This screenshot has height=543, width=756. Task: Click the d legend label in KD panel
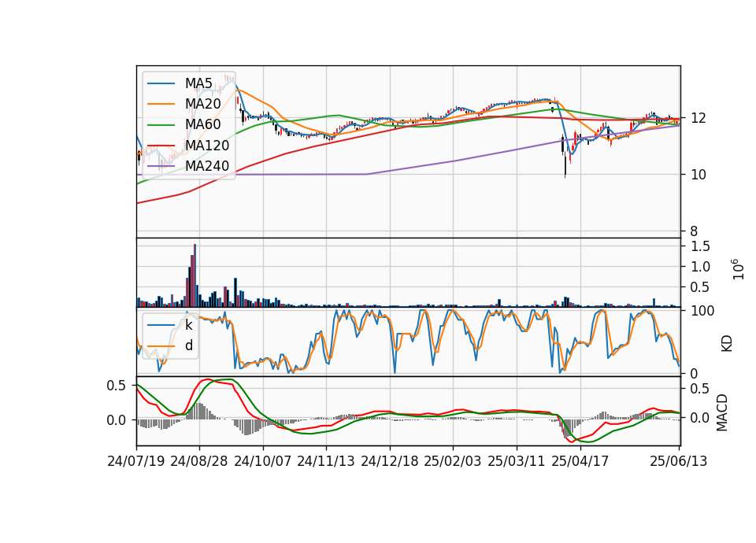pyautogui.click(x=189, y=345)
